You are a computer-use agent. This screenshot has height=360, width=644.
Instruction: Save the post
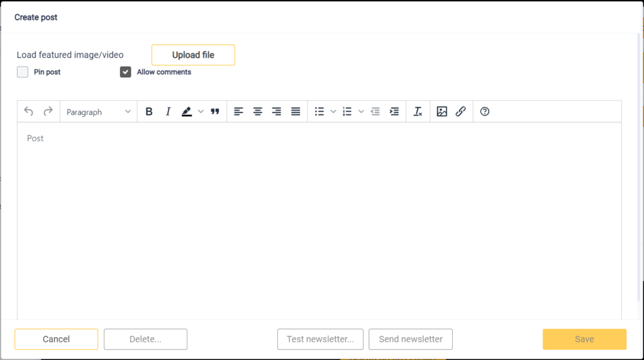[x=584, y=339]
